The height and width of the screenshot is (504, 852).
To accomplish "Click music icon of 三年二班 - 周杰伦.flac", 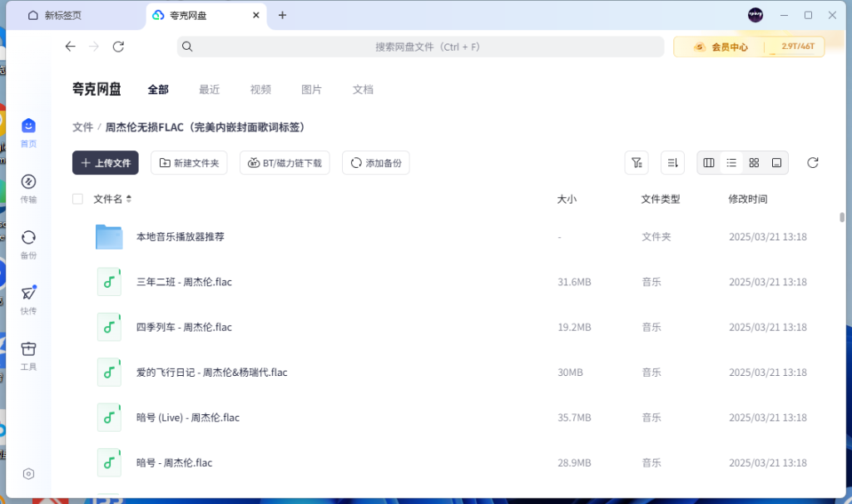I will point(109,282).
